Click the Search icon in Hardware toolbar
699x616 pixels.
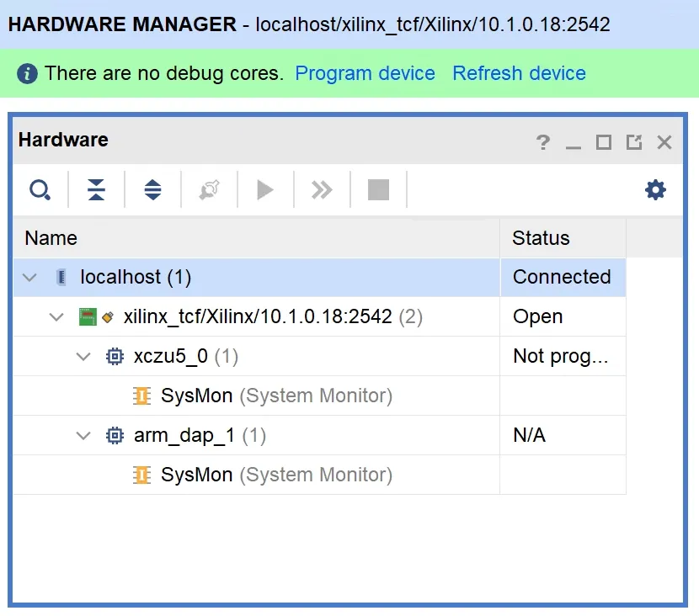coord(40,190)
